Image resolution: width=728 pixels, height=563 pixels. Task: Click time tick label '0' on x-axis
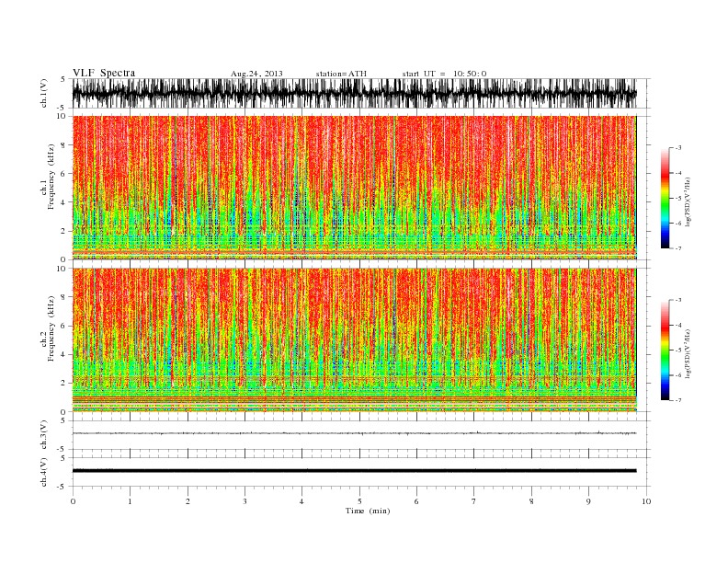tap(73, 501)
